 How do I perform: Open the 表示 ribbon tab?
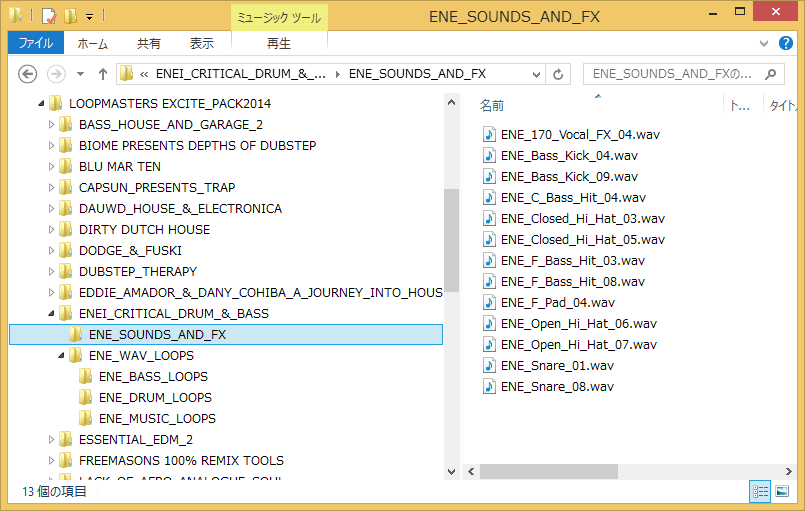click(202, 44)
